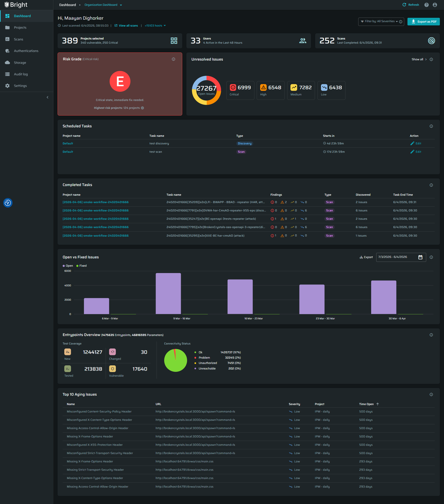Click the help question mark icon
This screenshot has width=444, height=504.
coord(426,5)
